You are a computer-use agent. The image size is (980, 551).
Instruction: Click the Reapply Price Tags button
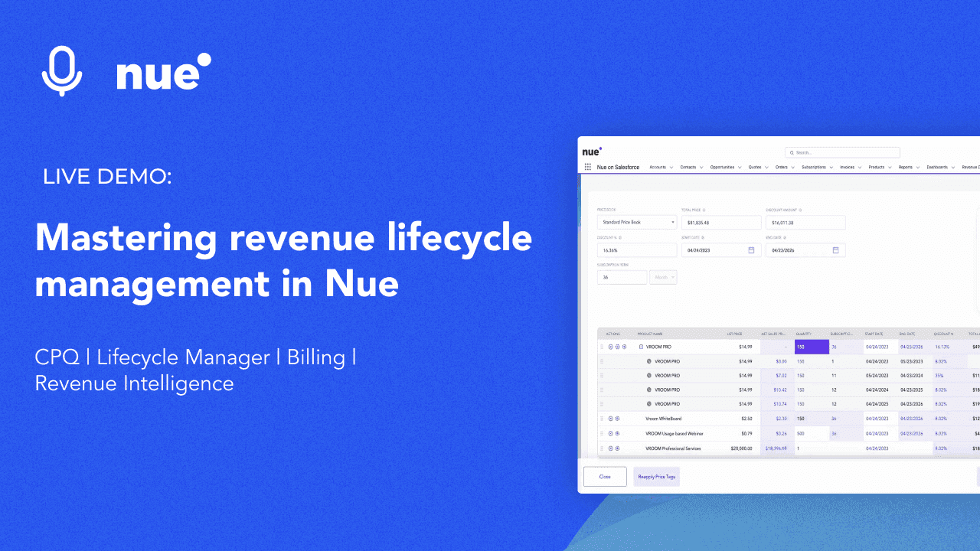coord(657,477)
